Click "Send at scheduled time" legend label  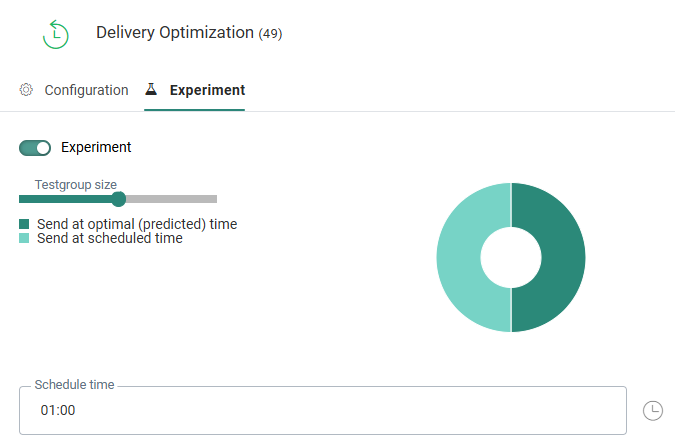(109, 239)
